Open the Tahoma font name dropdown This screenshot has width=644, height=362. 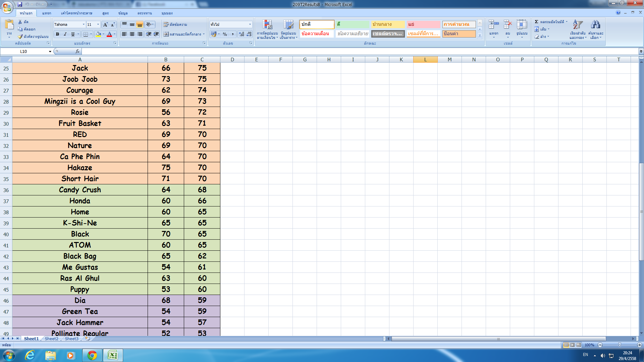point(84,24)
